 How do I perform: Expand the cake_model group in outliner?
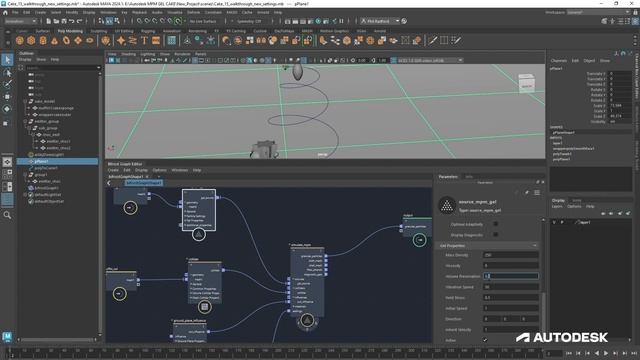coord(25,101)
